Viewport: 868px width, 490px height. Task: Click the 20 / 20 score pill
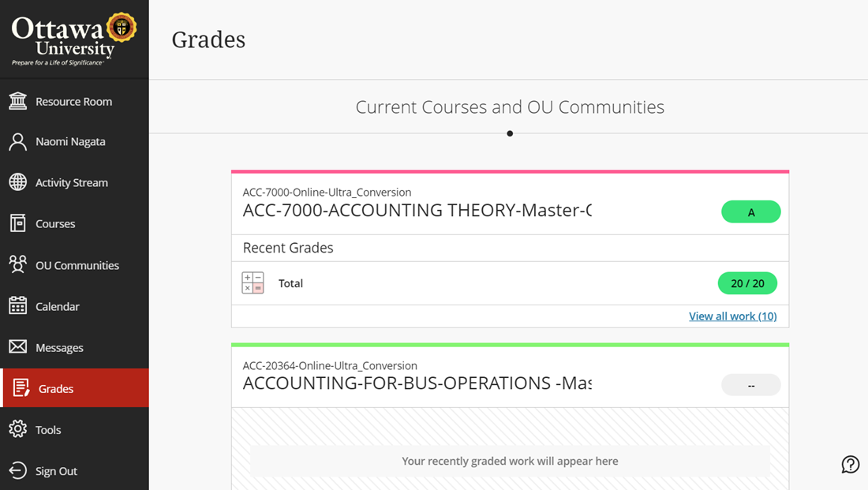(747, 283)
